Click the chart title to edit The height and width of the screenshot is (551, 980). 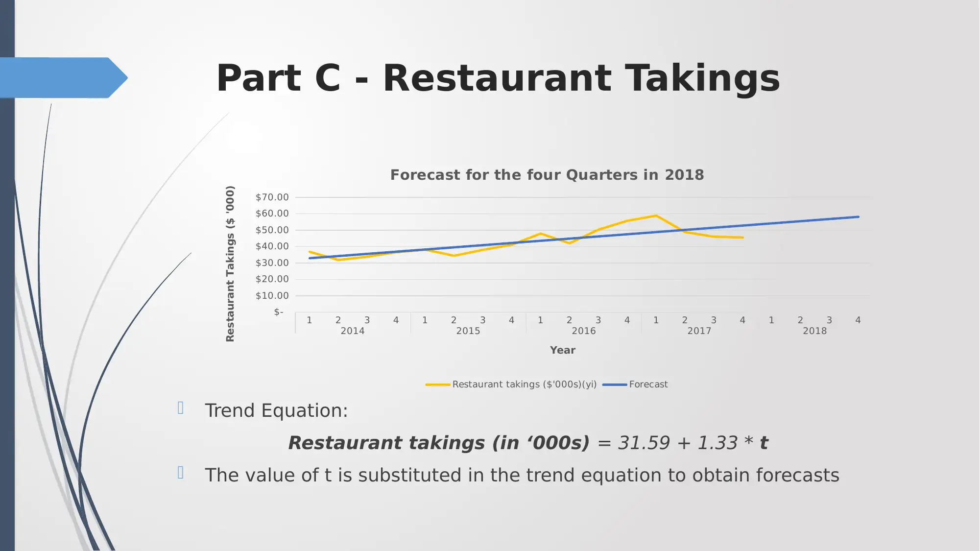point(545,174)
